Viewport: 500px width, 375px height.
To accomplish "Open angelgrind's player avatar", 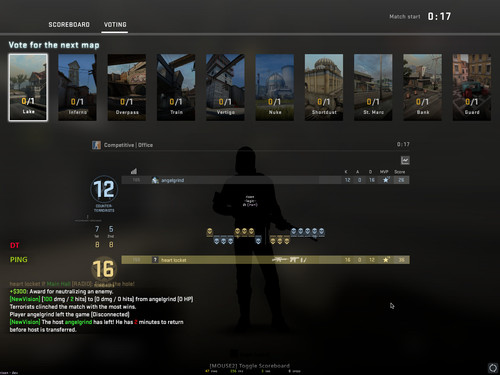I will click(155, 180).
